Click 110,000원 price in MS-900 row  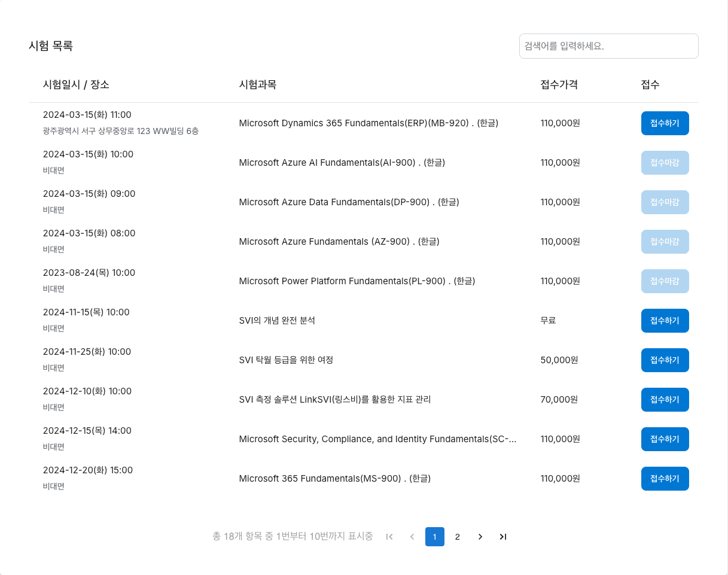coord(560,479)
